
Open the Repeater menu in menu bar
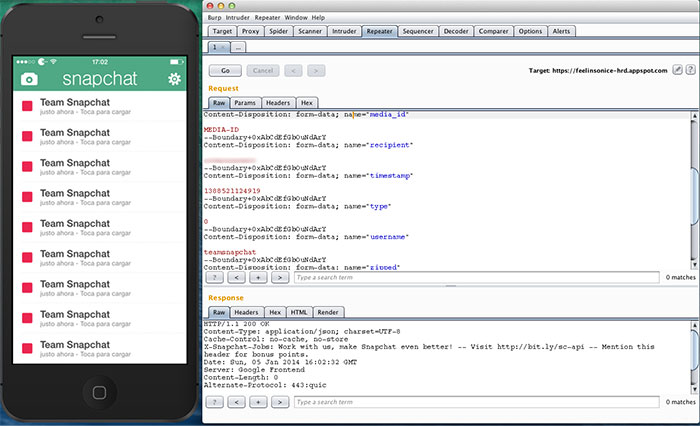point(267,17)
